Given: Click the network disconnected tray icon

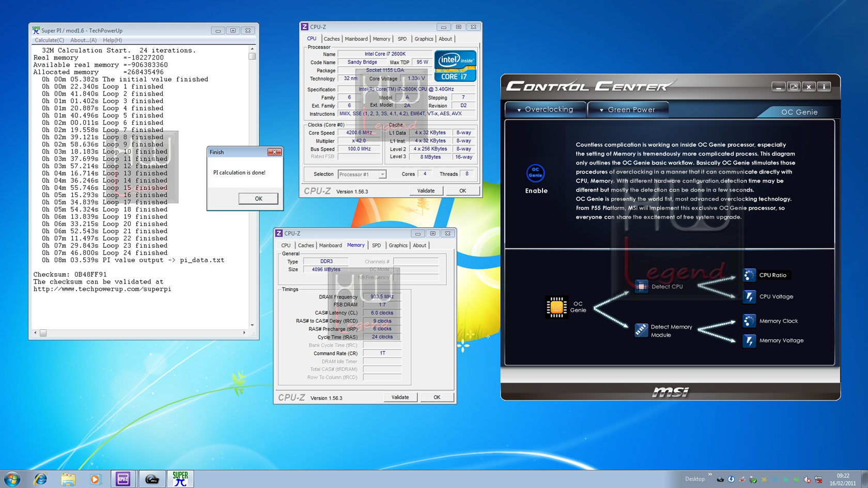Looking at the screenshot, I should coord(818,479).
